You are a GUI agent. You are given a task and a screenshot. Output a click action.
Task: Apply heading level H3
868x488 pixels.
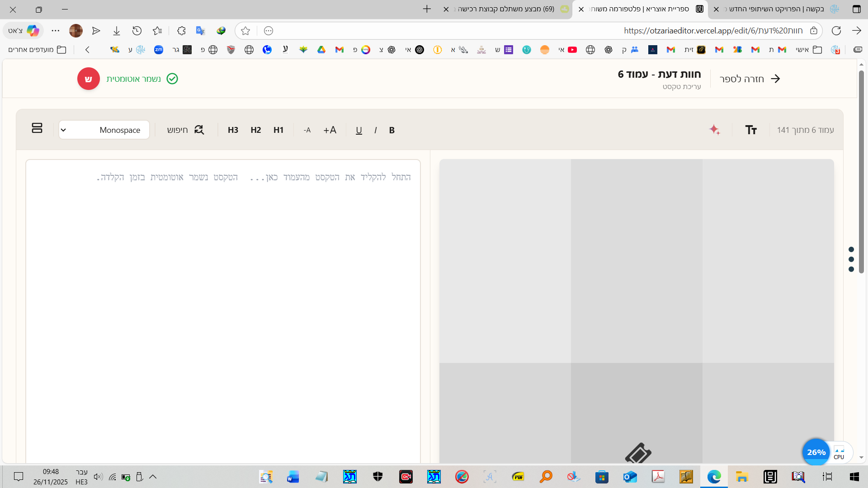click(x=233, y=130)
